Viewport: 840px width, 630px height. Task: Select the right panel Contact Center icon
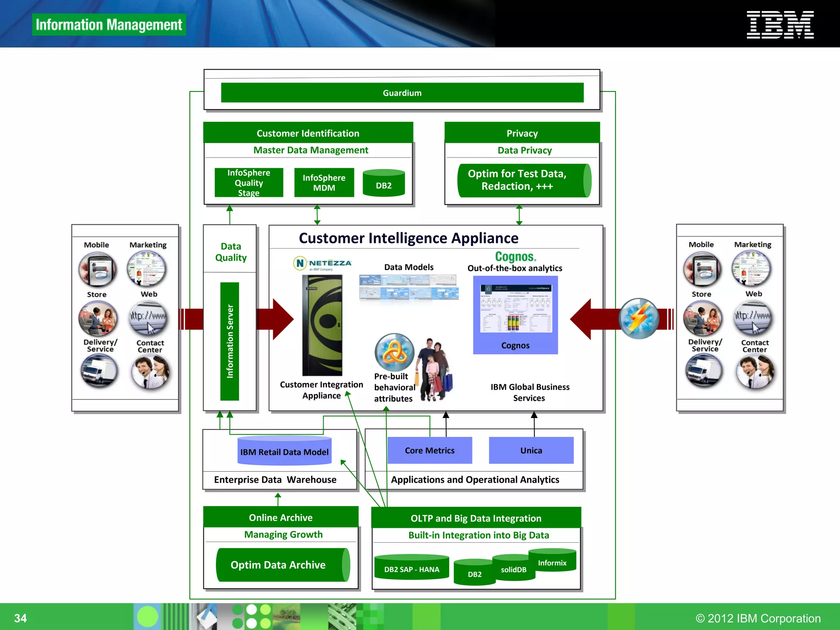(754, 372)
